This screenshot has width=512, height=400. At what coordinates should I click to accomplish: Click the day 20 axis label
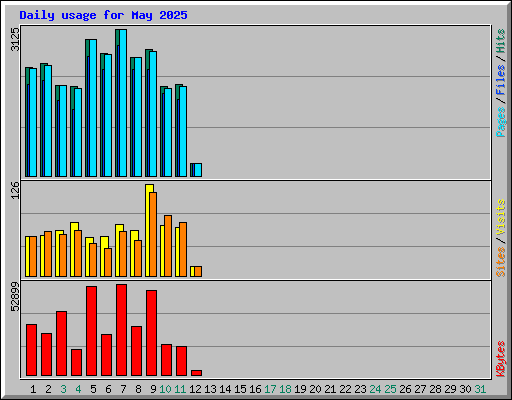click(x=315, y=389)
